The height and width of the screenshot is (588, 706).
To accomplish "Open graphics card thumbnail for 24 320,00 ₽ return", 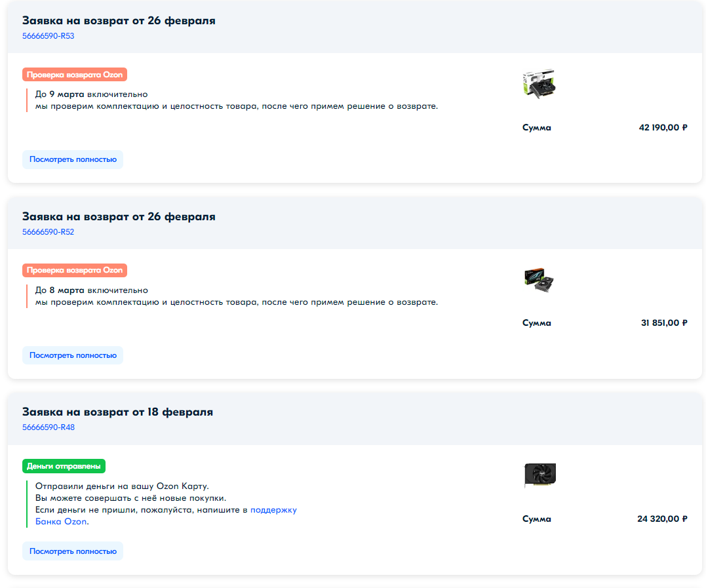I will pos(540,475).
